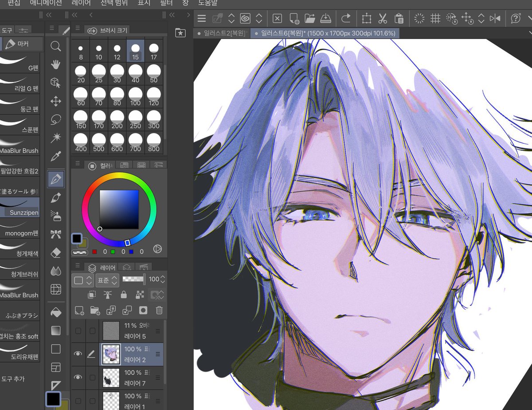Viewport: 532px width, 410px height.
Task: Select the Pen tool
Action: (x=56, y=179)
